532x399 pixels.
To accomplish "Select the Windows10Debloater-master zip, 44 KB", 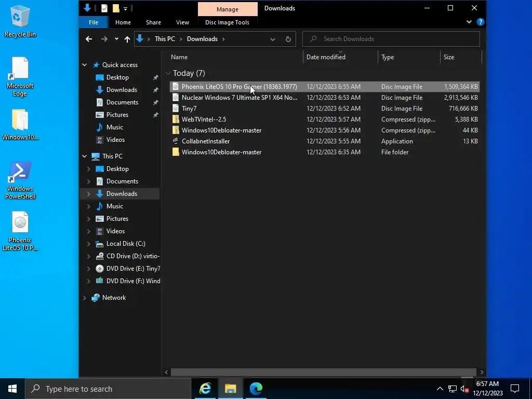I will click(324, 130).
